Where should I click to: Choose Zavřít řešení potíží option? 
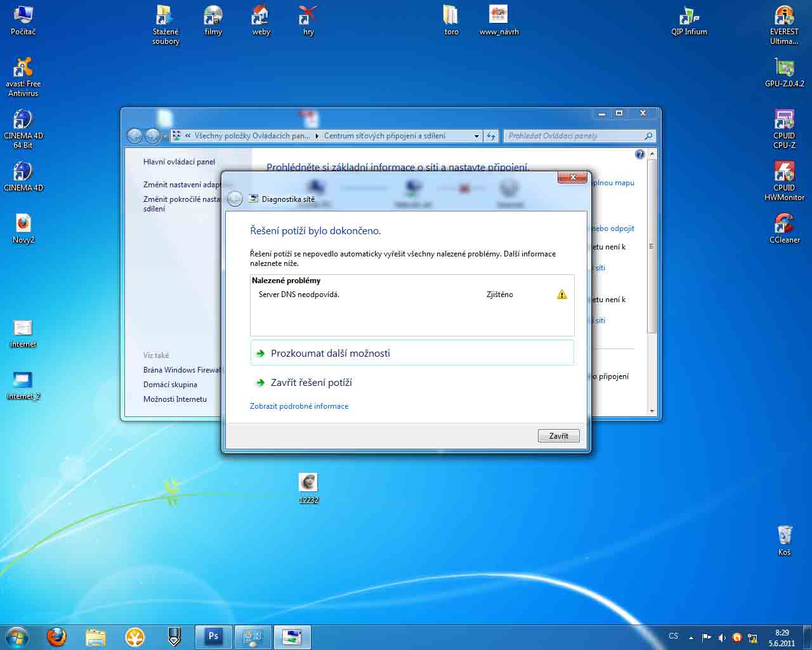click(x=311, y=382)
